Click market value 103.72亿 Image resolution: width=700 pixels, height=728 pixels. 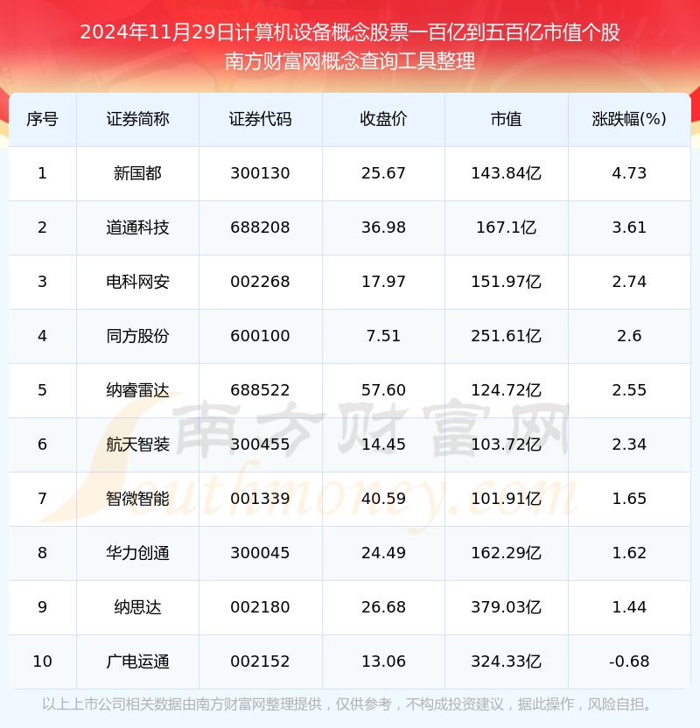tap(506, 444)
